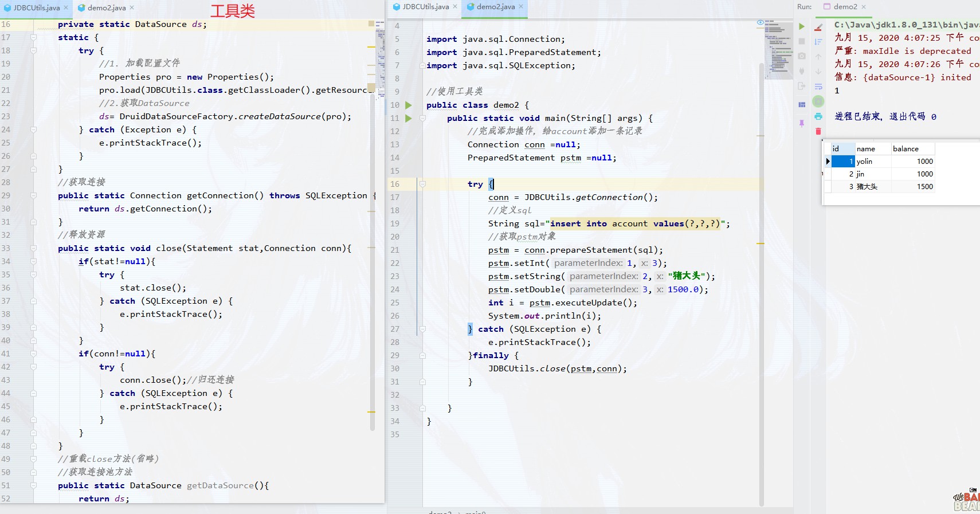Close demo2.java tab in left editor
The height and width of the screenshot is (514, 980).
point(132,7)
